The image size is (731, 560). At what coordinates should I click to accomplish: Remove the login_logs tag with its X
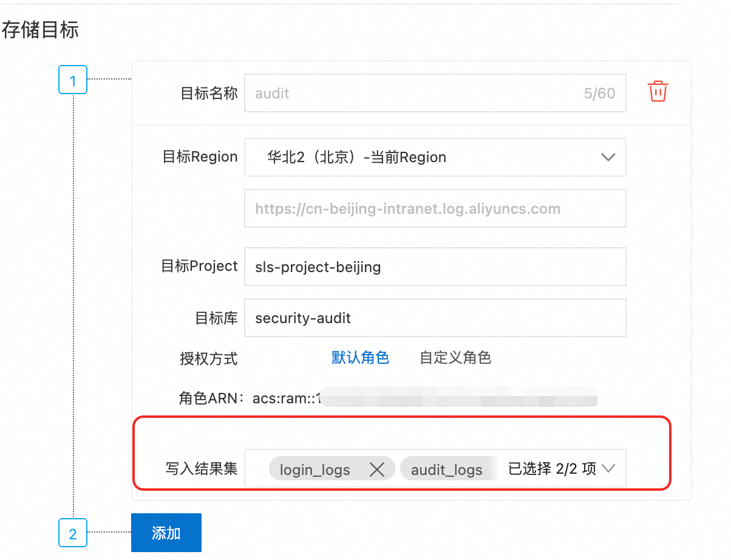[377, 470]
